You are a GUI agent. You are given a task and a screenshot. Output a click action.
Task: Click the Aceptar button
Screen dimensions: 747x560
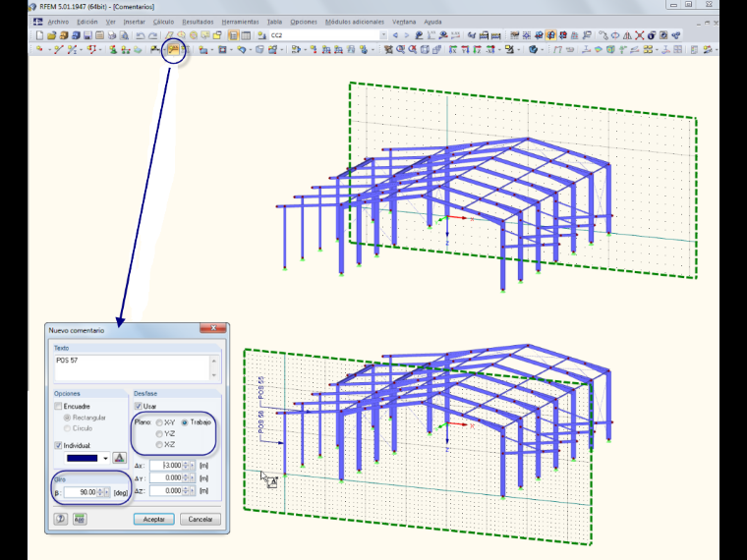tap(154, 519)
